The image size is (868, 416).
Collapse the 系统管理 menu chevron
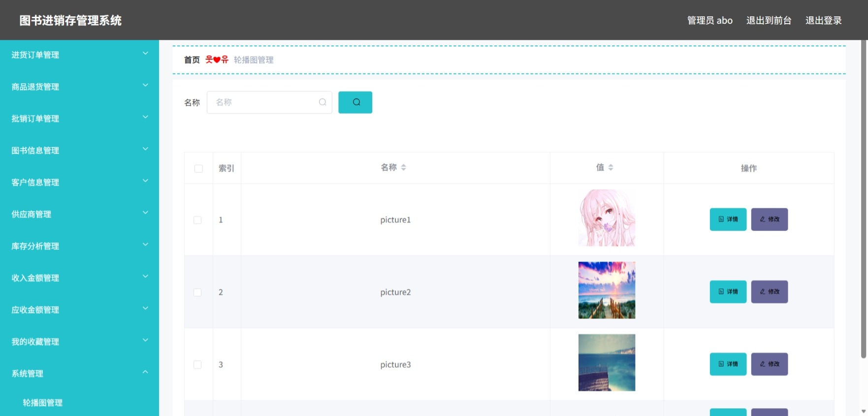click(145, 372)
